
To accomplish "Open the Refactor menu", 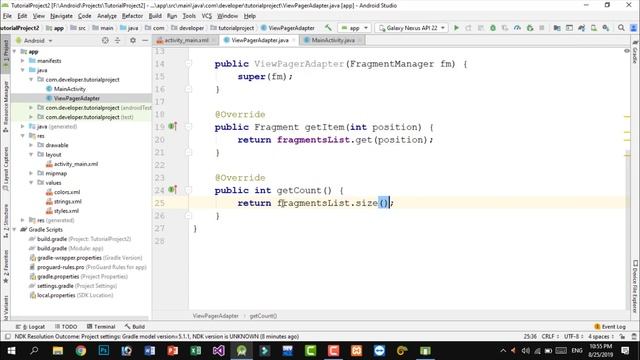I will click(132, 16).
